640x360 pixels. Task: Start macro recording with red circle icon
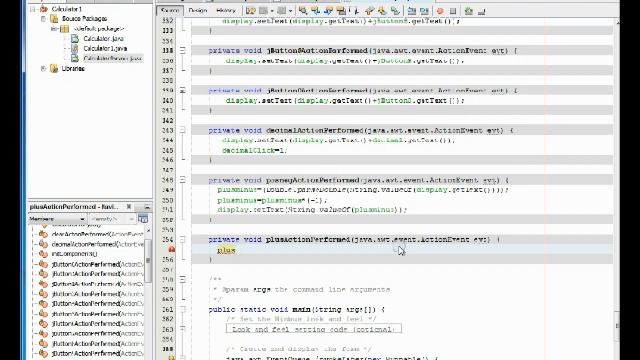point(440,11)
